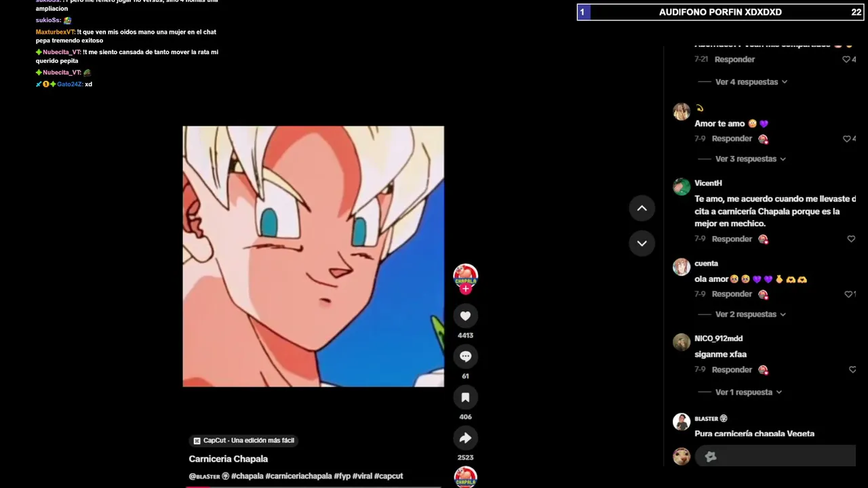868x488 pixels.
Task: Open the video comments icon above 61
Action: click(x=465, y=357)
